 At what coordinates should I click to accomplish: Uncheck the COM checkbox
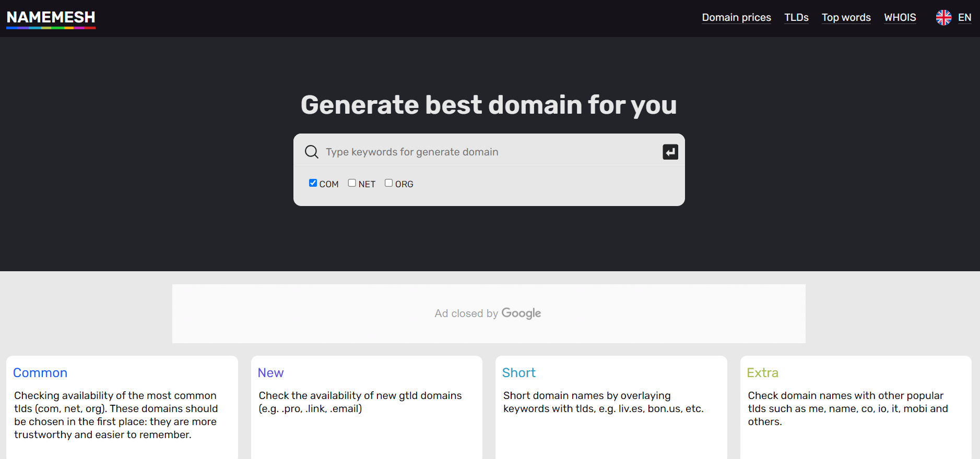[313, 183]
